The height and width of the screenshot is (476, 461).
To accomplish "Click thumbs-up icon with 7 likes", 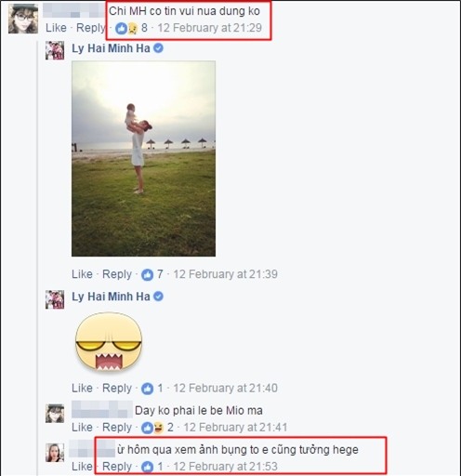I will click(147, 274).
